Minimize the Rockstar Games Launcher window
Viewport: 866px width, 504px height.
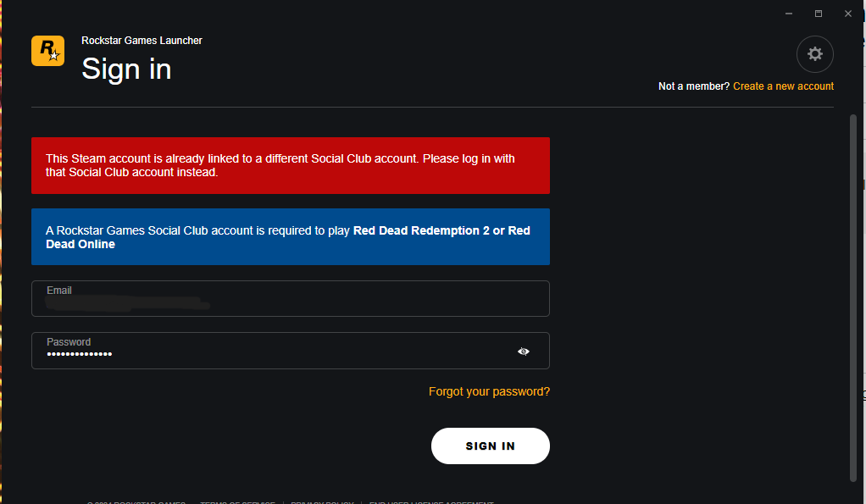pos(789,14)
